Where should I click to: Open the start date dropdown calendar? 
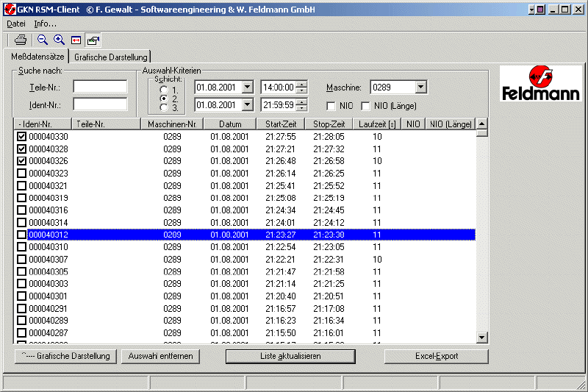point(247,88)
